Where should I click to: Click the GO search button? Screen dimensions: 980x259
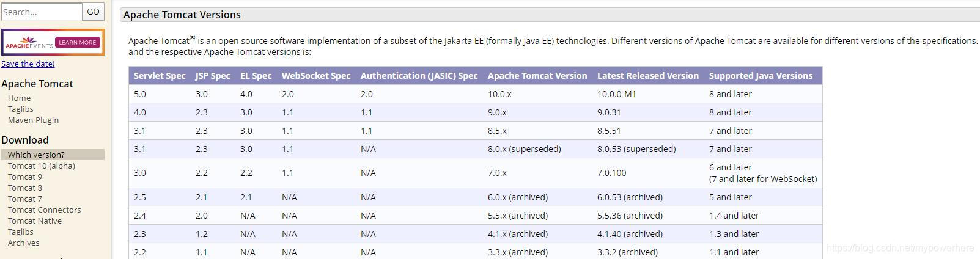click(93, 12)
